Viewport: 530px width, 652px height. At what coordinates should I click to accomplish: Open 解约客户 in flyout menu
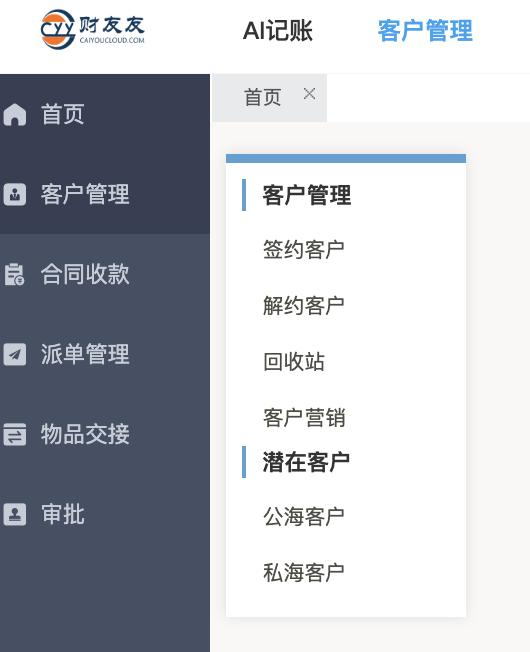point(304,306)
